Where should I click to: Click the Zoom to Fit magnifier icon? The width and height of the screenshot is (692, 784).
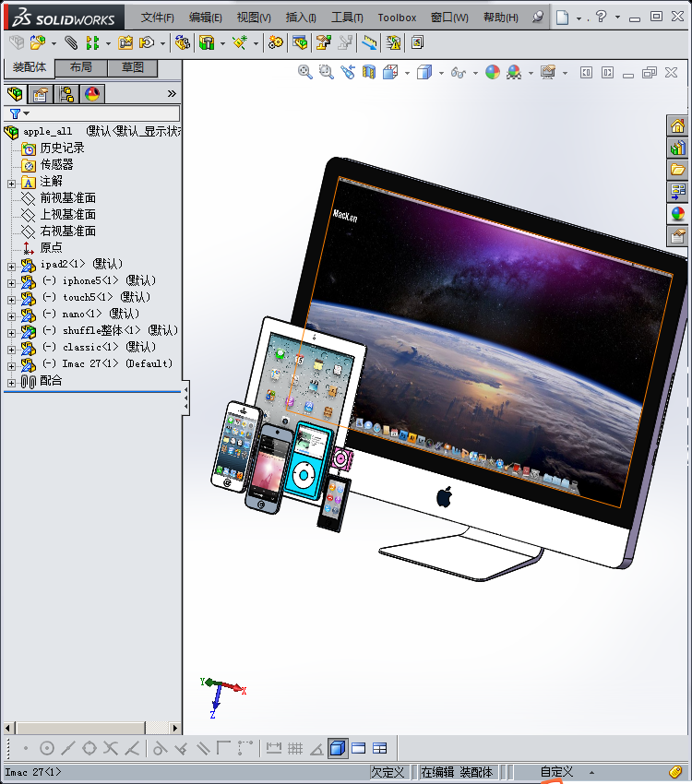click(305, 73)
